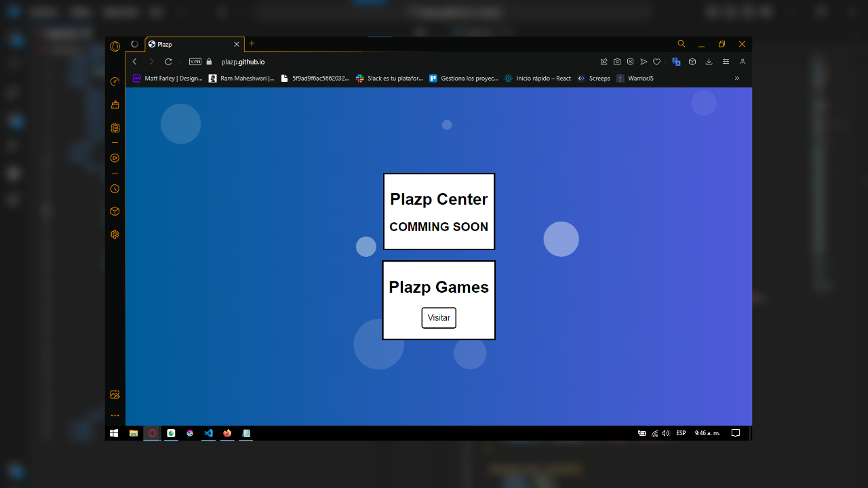
Task: Open Gestiona los proyectos Trello bookmark
Action: [464, 78]
